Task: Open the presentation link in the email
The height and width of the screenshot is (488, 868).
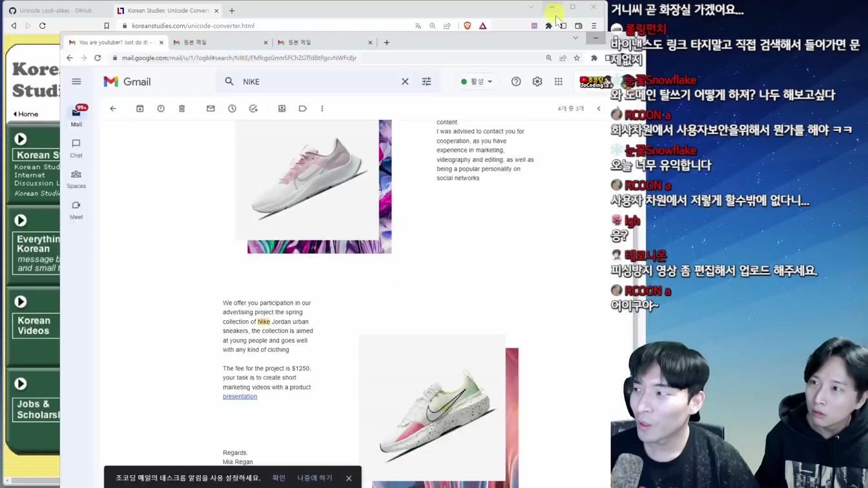Action: coord(240,396)
